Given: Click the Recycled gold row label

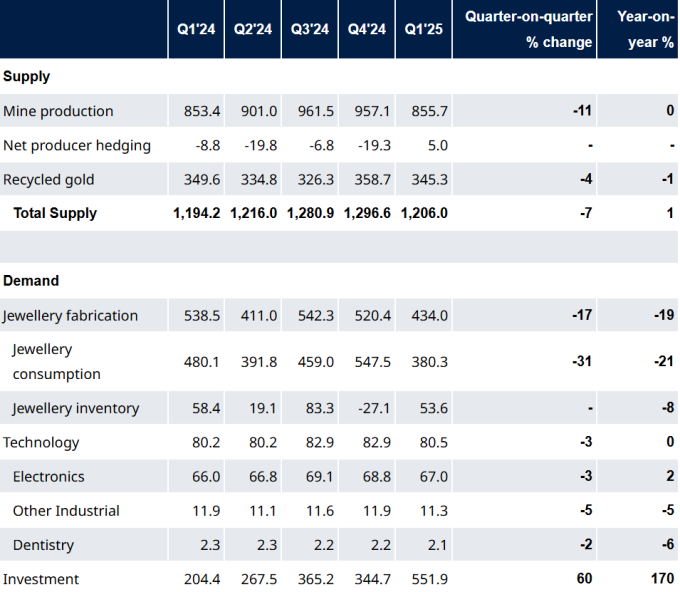Looking at the screenshot, I should 49,180.
